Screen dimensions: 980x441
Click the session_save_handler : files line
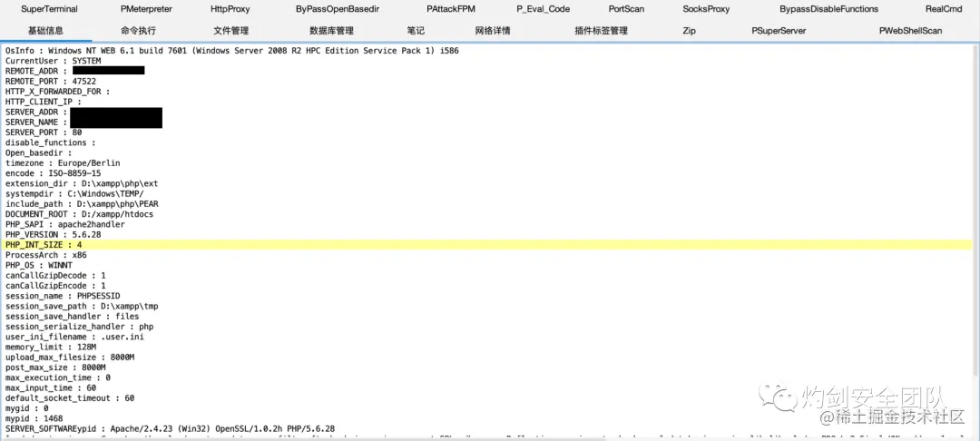click(72, 316)
